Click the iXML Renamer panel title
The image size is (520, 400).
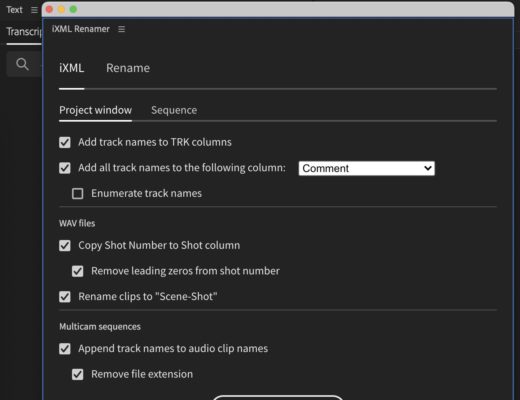point(81,29)
